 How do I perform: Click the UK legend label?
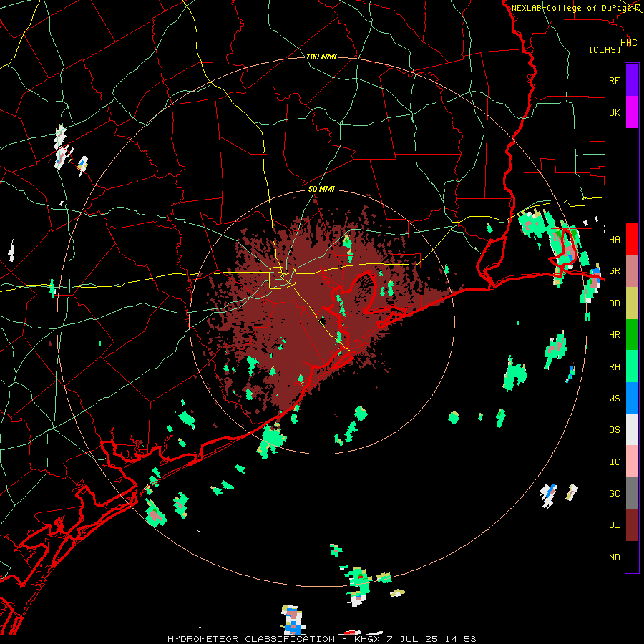click(614, 112)
